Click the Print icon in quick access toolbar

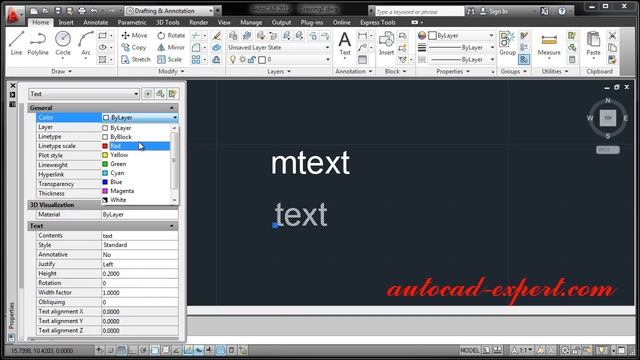click(x=82, y=11)
